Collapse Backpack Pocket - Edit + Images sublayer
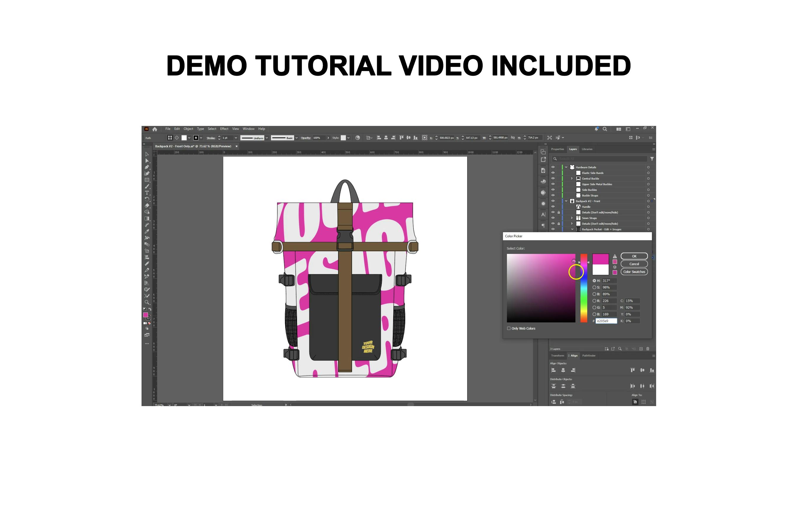Screen dimensions: 798x532 tap(572, 229)
